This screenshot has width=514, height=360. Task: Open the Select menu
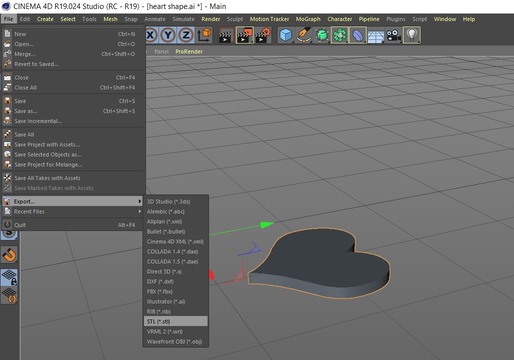(68, 19)
